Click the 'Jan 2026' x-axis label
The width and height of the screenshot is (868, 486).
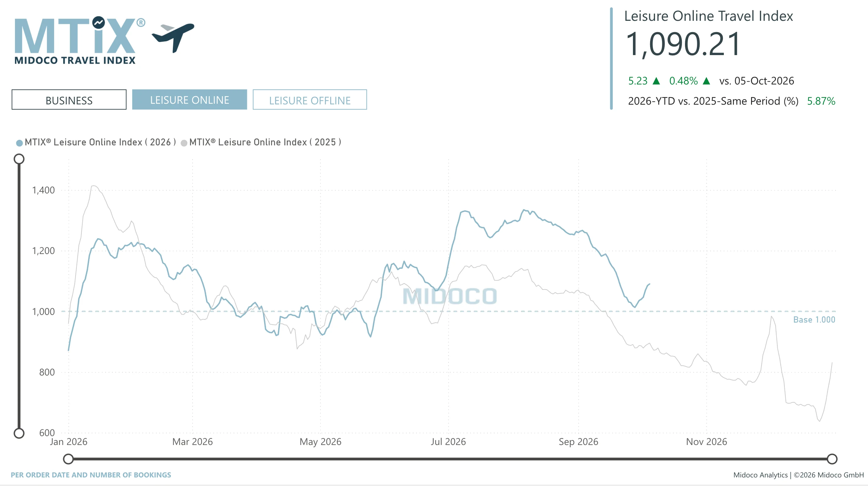(69, 442)
